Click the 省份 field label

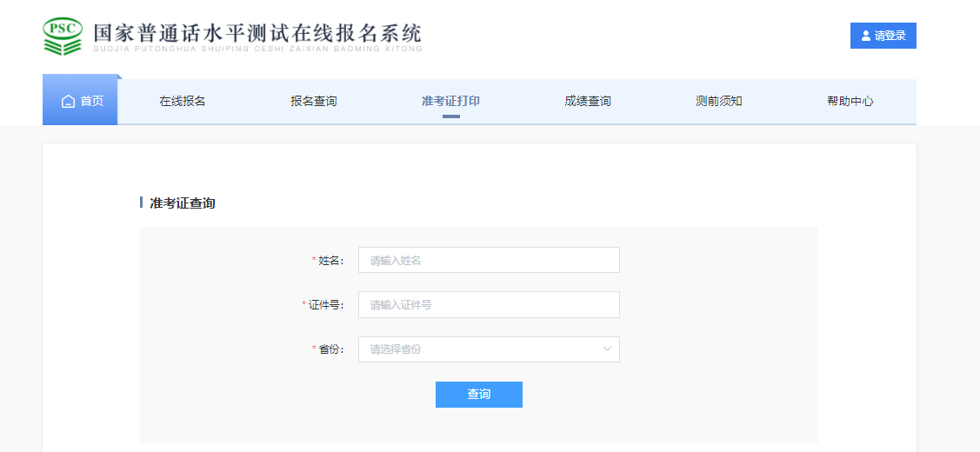click(331, 349)
